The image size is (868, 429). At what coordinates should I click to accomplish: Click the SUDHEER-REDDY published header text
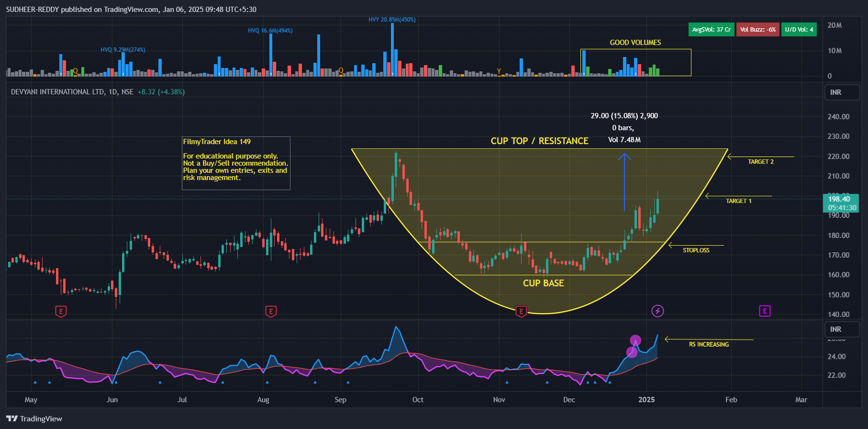[x=131, y=10]
